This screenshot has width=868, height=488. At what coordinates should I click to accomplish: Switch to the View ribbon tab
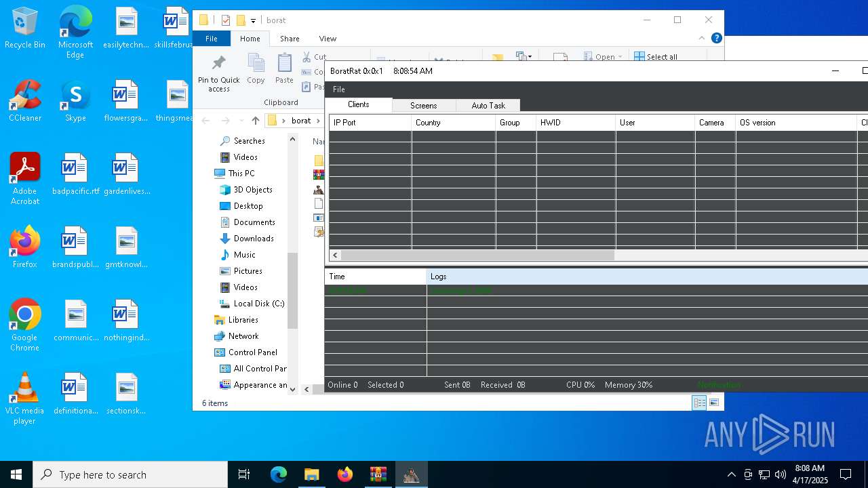328,39
